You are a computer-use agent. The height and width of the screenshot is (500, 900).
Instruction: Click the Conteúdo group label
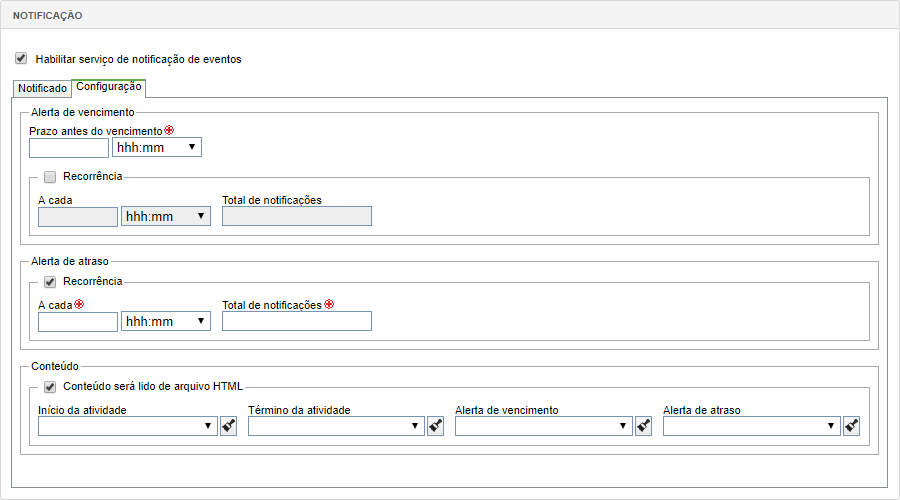click(x=55, y=366)
